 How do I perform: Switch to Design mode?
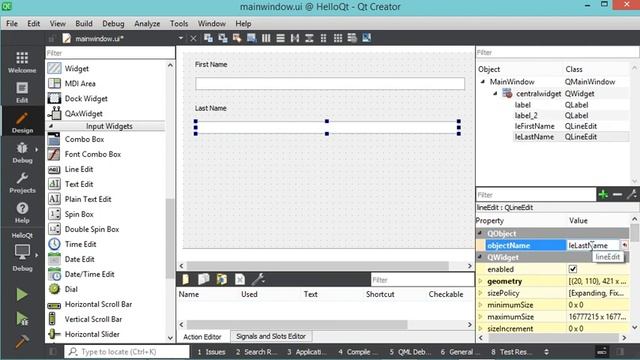pyautogui.click(x=22, y=122)
